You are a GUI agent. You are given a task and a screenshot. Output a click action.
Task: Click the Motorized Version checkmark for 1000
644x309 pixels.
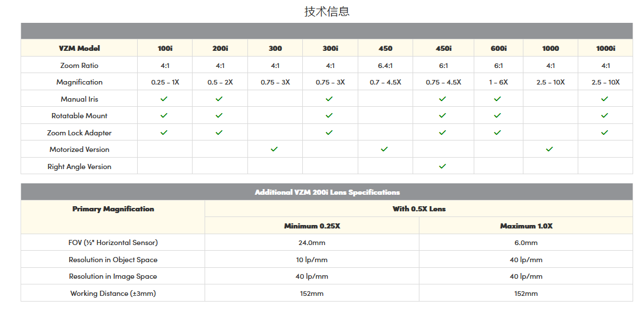pos(549,149)
